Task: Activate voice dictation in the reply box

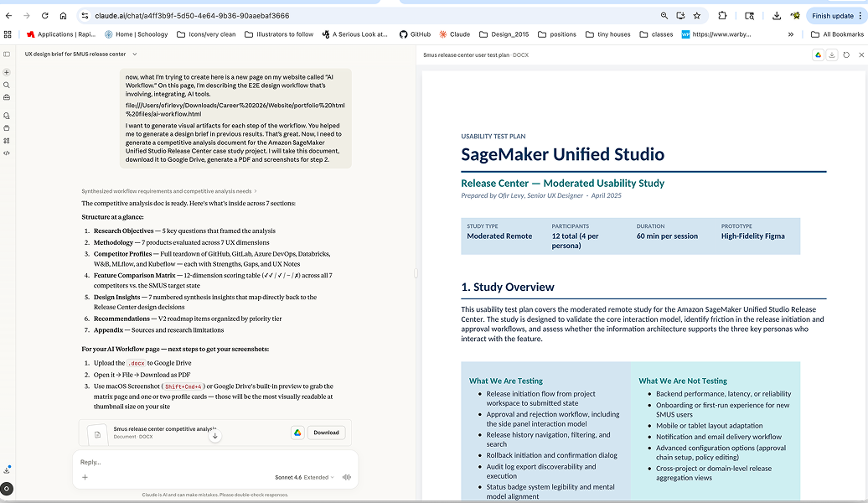Action: [345, 476]
